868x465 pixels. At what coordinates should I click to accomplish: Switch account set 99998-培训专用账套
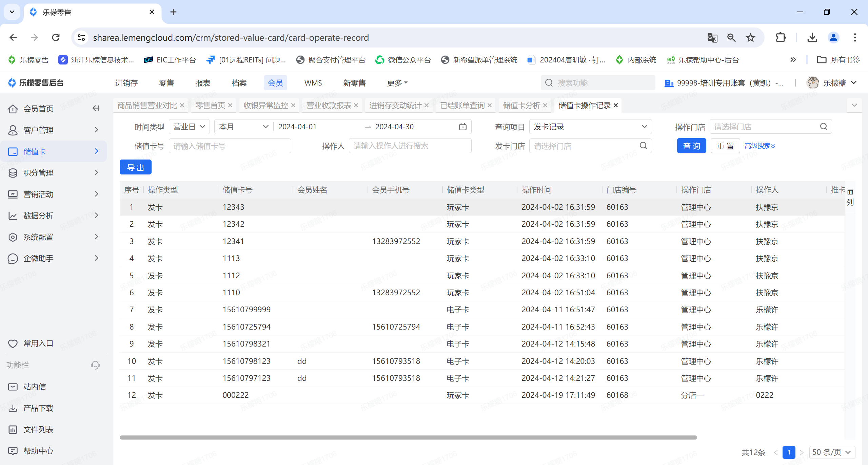click(724, 83)
